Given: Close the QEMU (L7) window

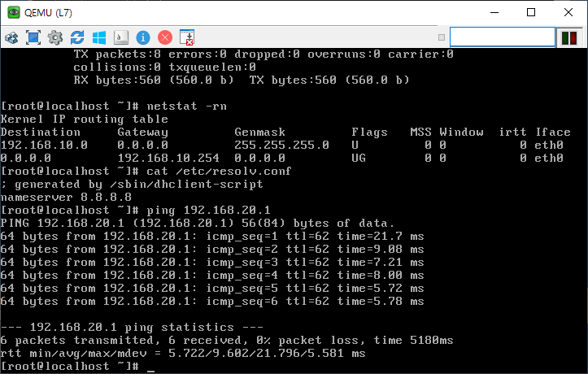Looking at the screenshot, I should (x=568, y=12).
